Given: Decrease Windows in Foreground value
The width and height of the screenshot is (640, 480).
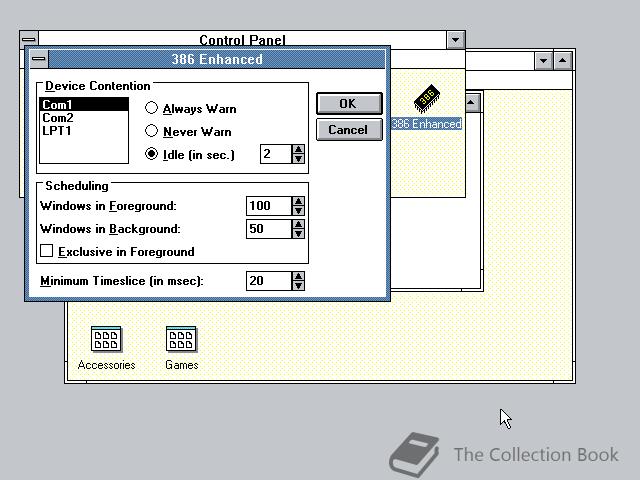Looking at the screenshot, I should (x=298, y=211).
